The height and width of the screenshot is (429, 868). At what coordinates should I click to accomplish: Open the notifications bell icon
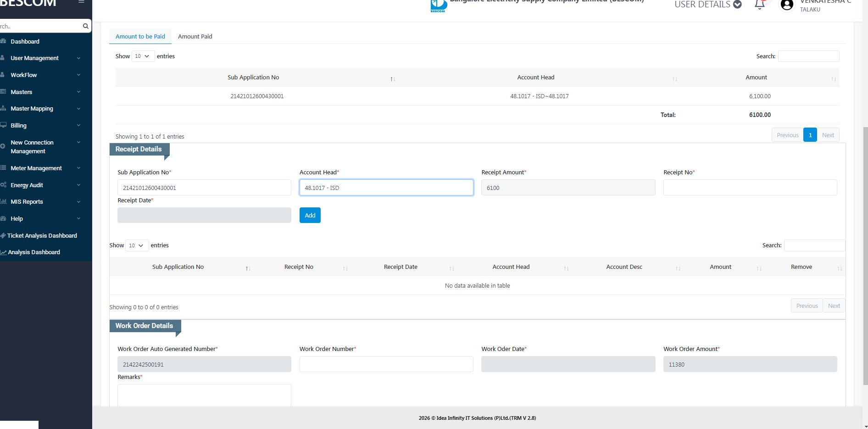760,5
